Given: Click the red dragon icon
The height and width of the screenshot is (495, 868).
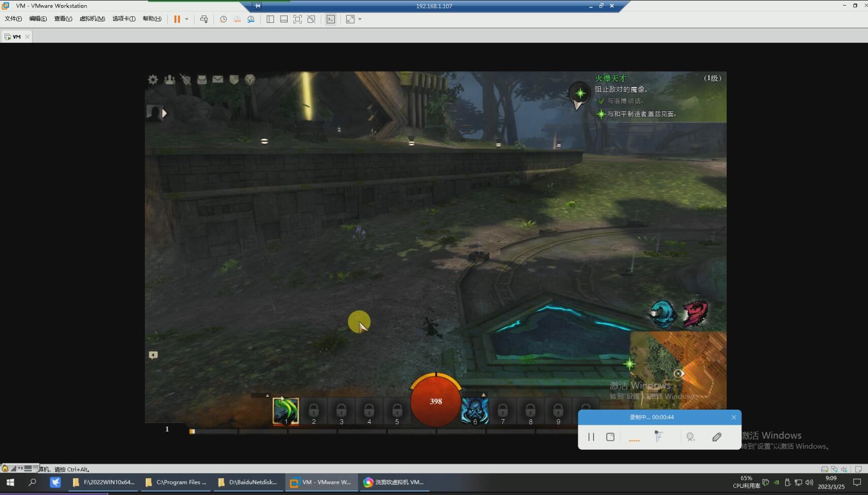Looking at the screenshot, I should click(x=695, y=314).
